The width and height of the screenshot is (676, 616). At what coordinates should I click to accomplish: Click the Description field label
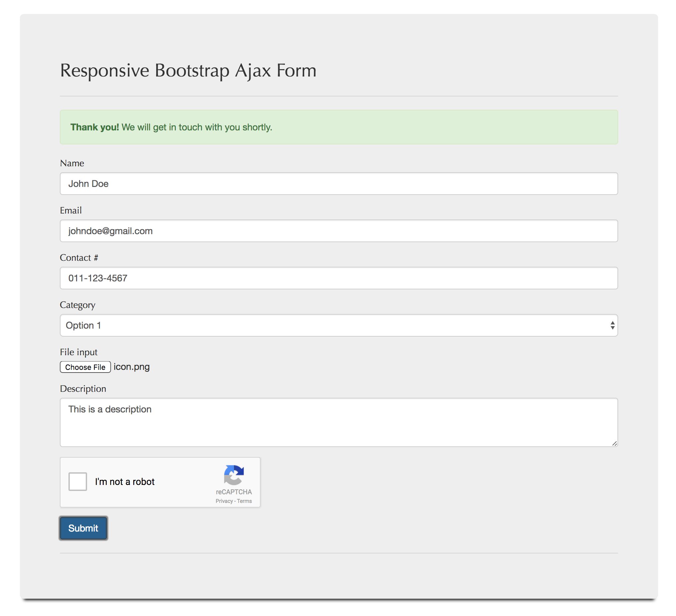coord(83,388)
